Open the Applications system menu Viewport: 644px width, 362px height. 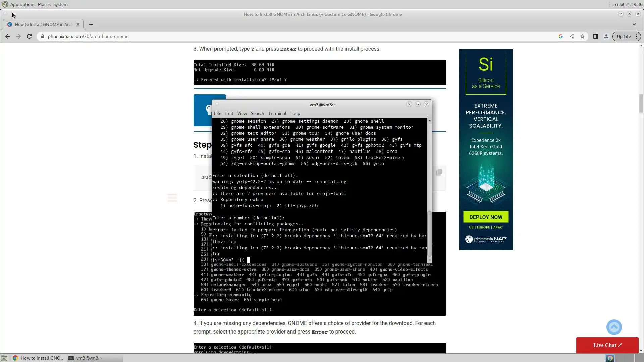click(22, 4)
